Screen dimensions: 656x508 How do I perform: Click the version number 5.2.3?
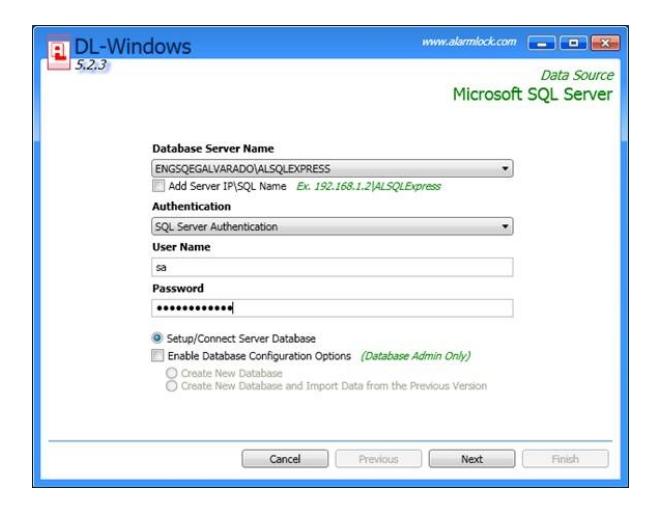point(90,65)
